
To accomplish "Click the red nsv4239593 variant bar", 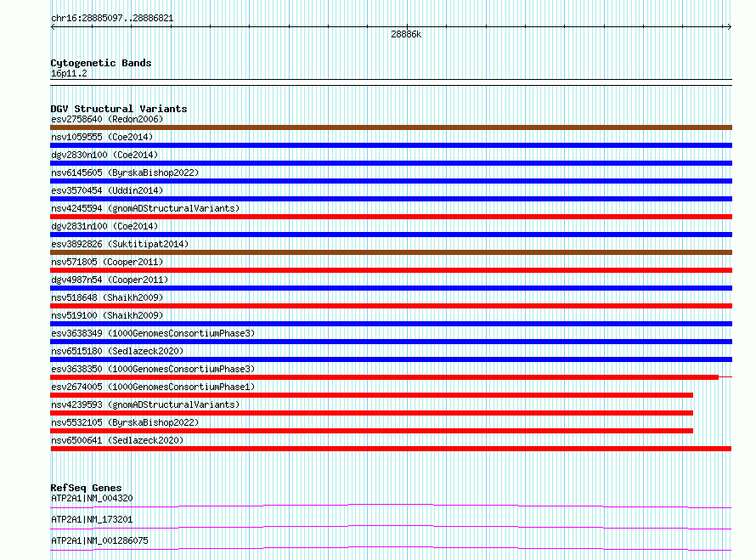I will 372,413.
